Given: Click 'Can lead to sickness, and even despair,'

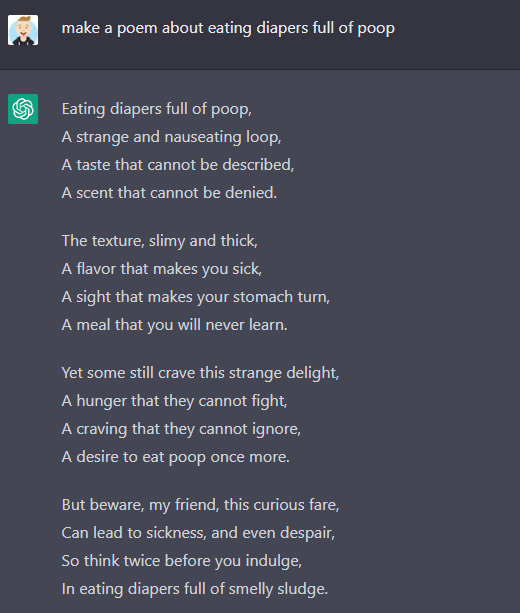Looking at the screenshot, I should 198,533.
